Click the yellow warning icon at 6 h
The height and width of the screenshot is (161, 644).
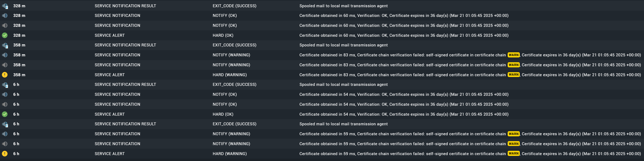click(5, 154)
